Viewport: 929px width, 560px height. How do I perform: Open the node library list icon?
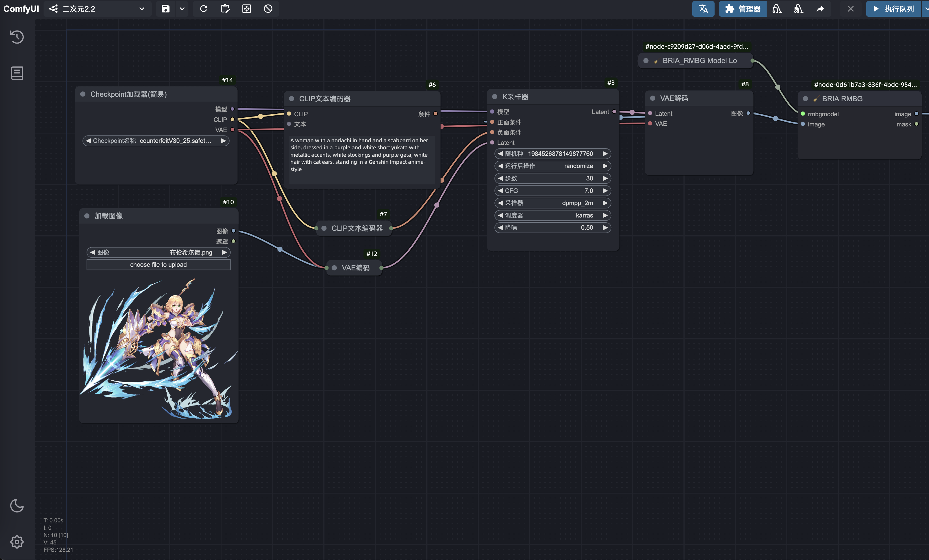pos(17,73)
